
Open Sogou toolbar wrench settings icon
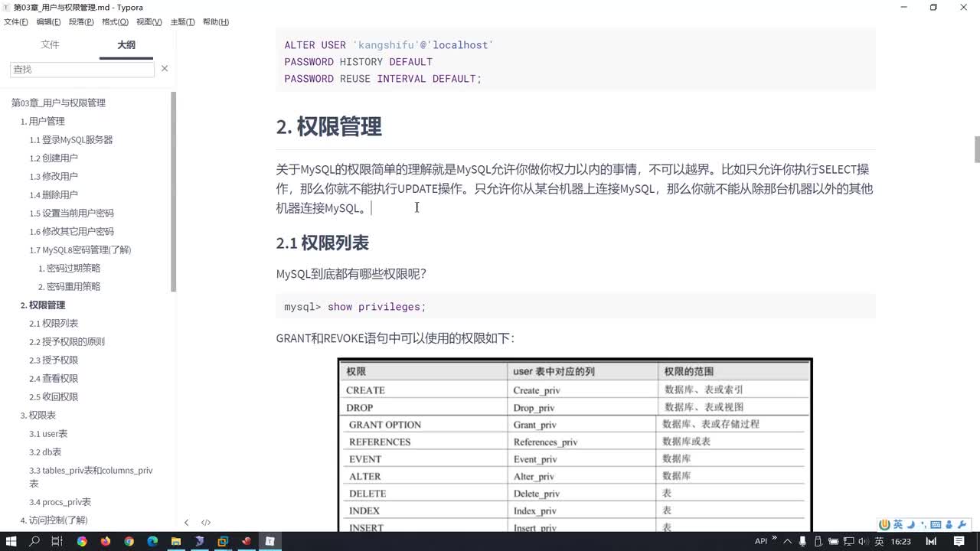[x=962, y=524]
